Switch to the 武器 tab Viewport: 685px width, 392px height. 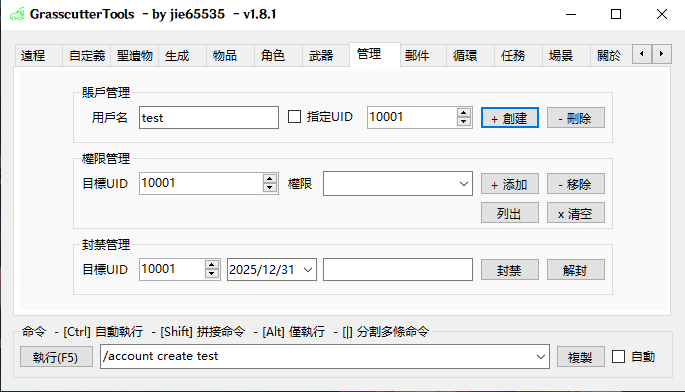tap(321, 56)
